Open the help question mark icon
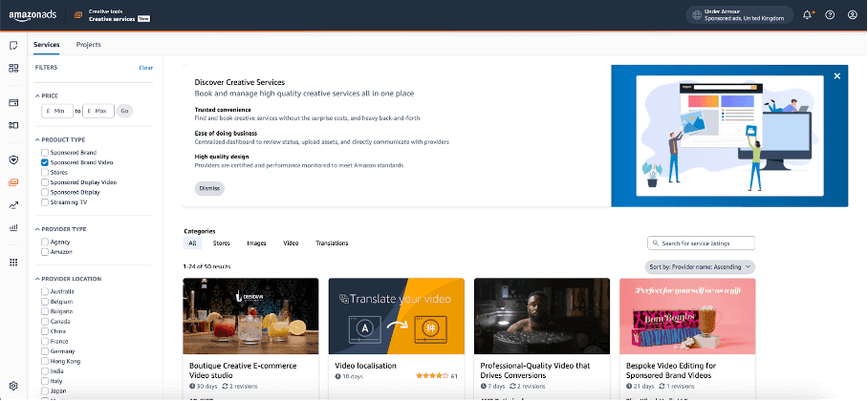 (x=830, y=15)
